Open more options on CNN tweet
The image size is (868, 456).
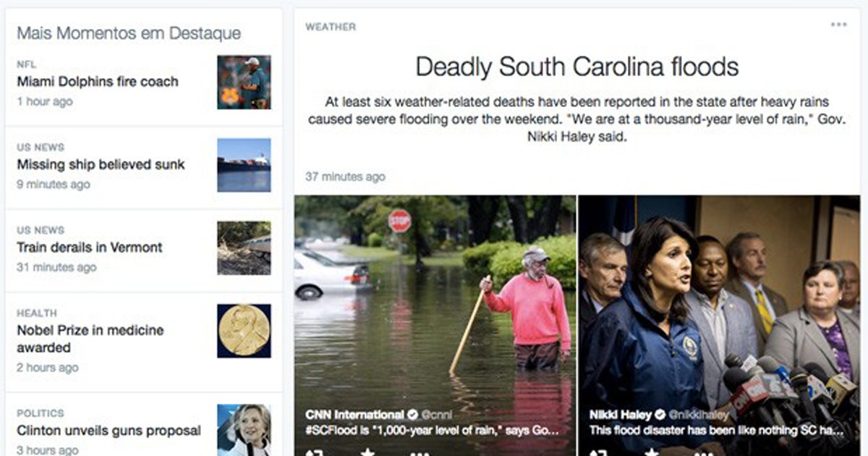420,453
